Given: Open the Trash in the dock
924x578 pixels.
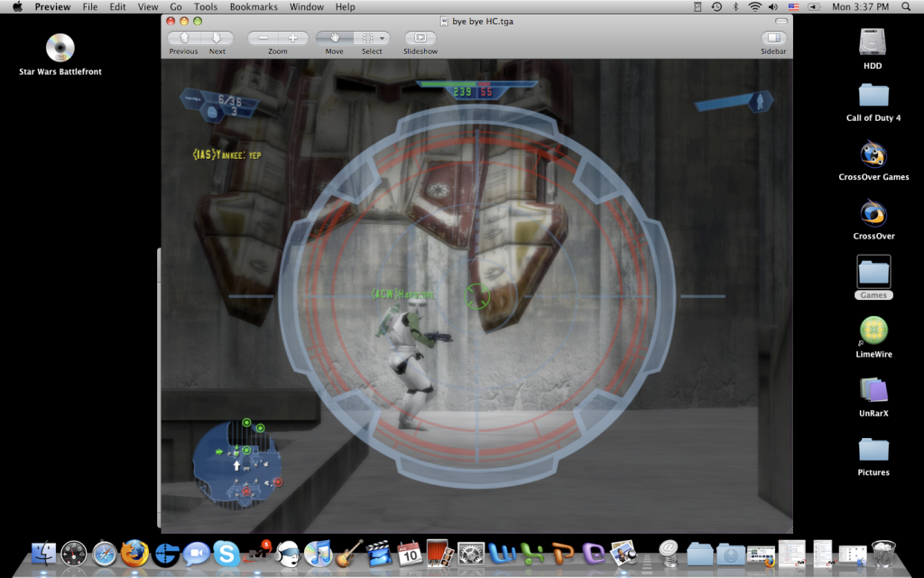Looking at the screenshot, I should [x=883, y=554].
